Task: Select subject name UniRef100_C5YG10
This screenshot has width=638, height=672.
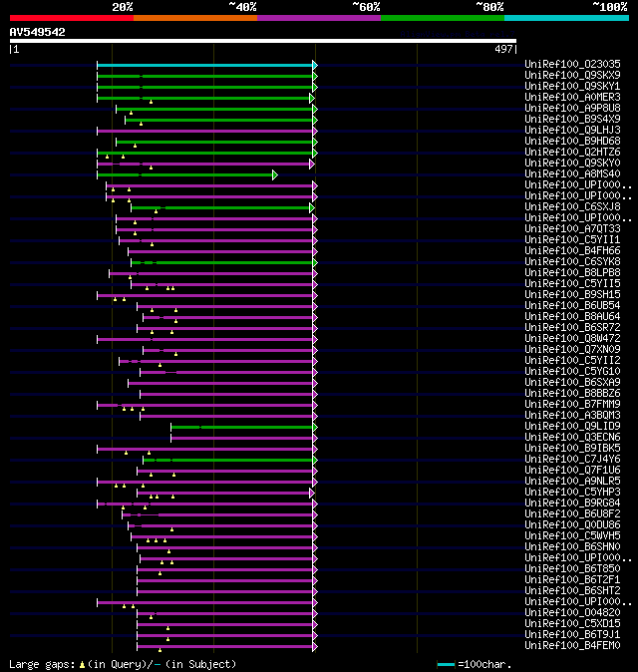Action: point(572,372)
